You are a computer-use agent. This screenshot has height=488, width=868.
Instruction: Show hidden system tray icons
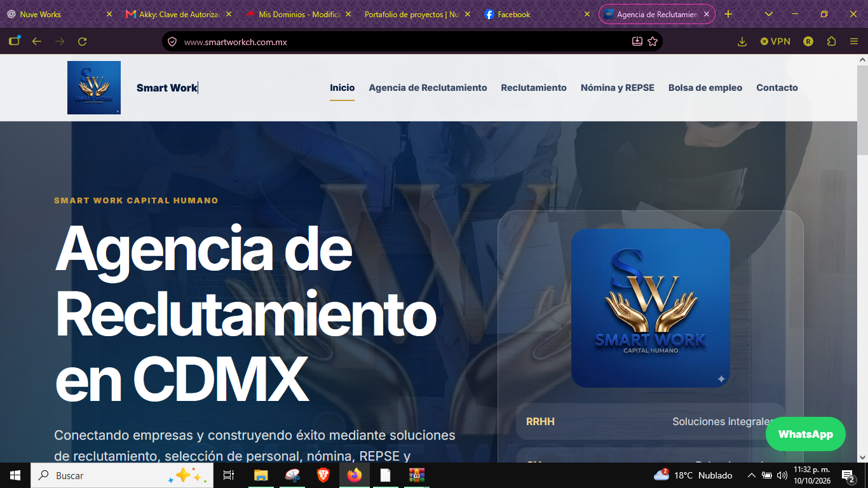coord(752,475)
